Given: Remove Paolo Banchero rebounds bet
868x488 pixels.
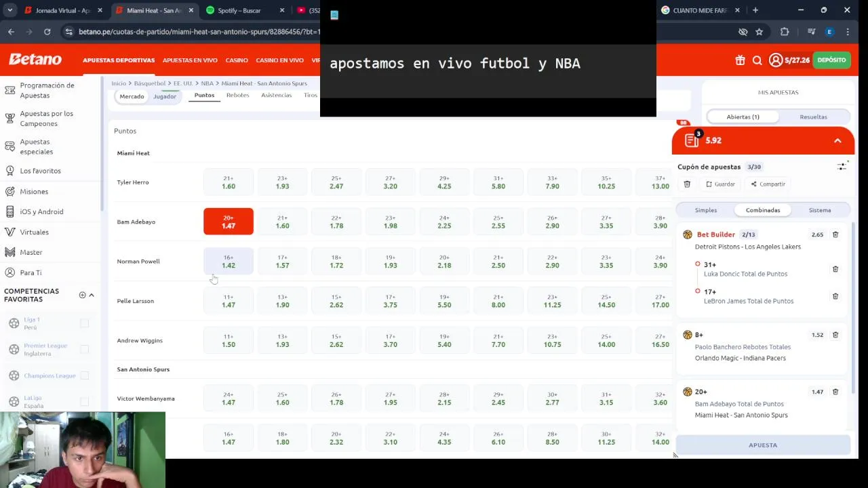Looking at the screenshot, I should click(x=835, y=335).
